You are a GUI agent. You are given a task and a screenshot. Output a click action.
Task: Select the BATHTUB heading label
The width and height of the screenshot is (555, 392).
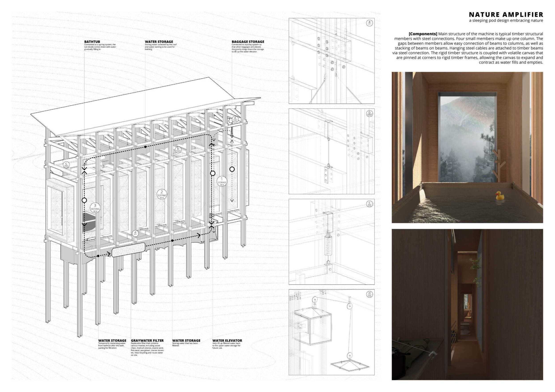[92, 42]
